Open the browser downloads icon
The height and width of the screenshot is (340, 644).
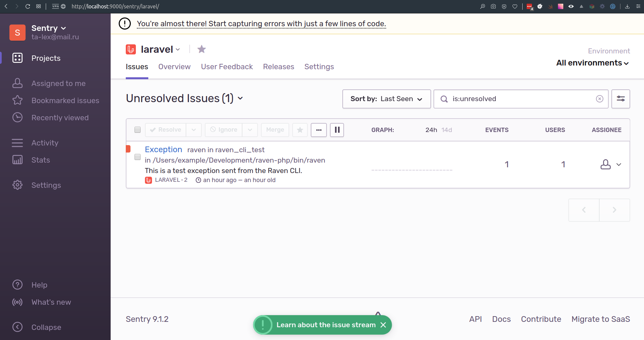(x=627, y=6)
